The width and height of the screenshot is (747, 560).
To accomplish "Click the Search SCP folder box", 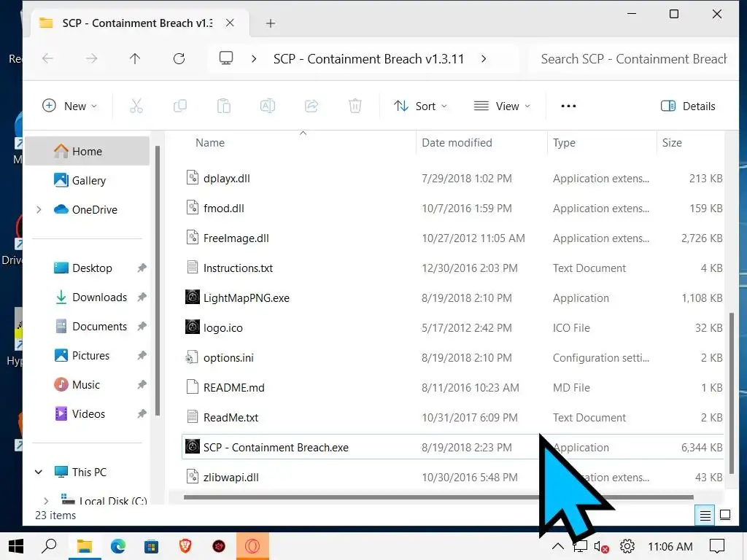I will 634,58.
